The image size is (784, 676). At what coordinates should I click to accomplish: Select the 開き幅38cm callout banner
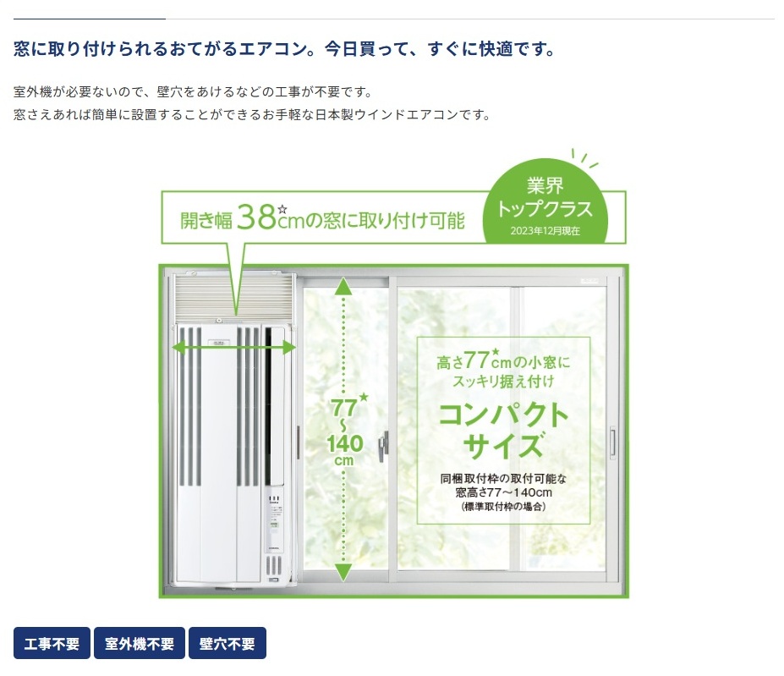[323, 218]
